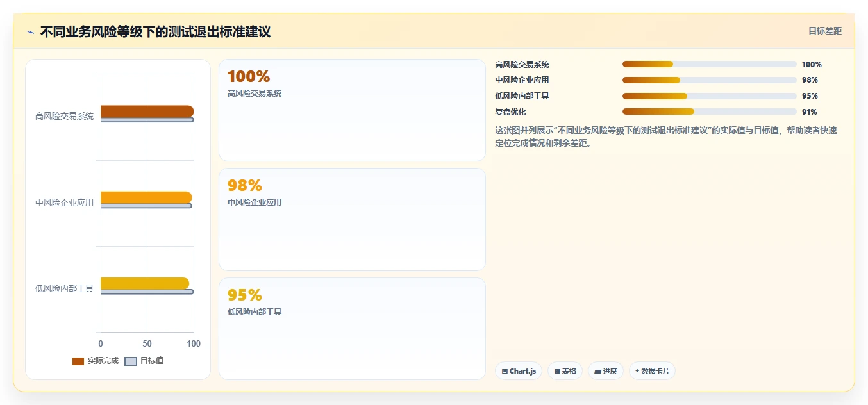Click the 高风险交易系统 label in progress list
Image resolution: width=868 pixels, height=405 pixels.
pos(522,65)
